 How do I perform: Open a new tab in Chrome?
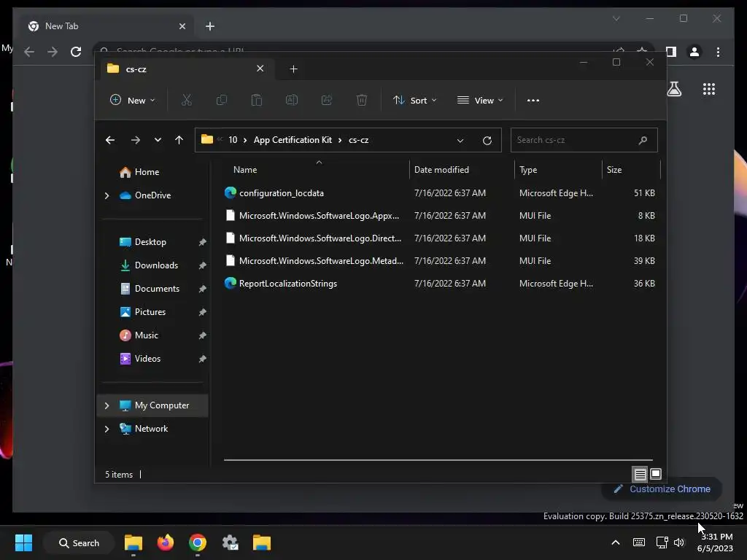pos(210,26)
